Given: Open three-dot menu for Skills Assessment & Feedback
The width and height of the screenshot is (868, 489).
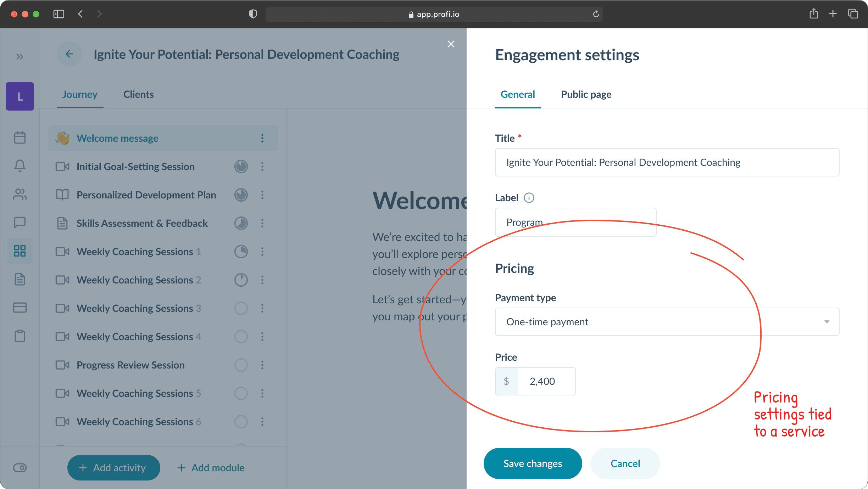Looking at the screenshot, I should pyautogui.click(x=262, y=223).
